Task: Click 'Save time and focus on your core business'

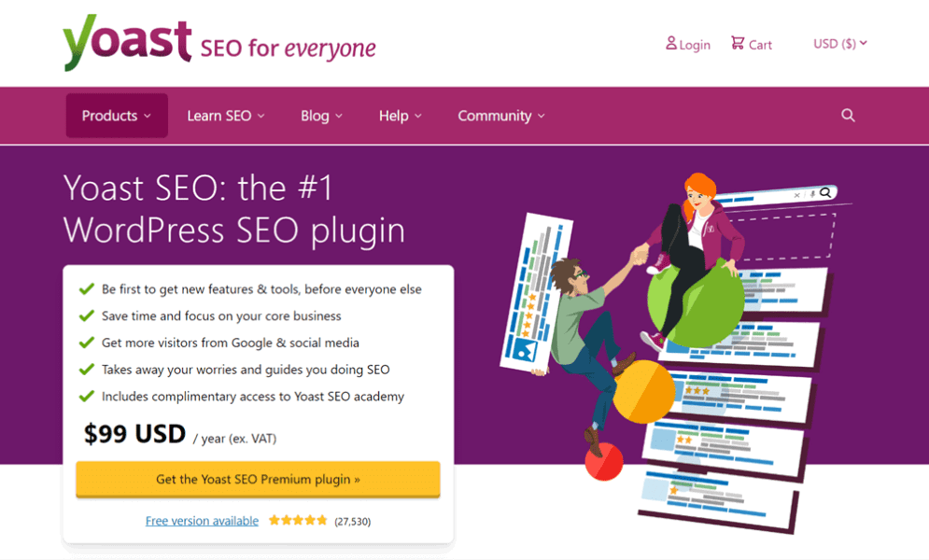Action: 221,316
